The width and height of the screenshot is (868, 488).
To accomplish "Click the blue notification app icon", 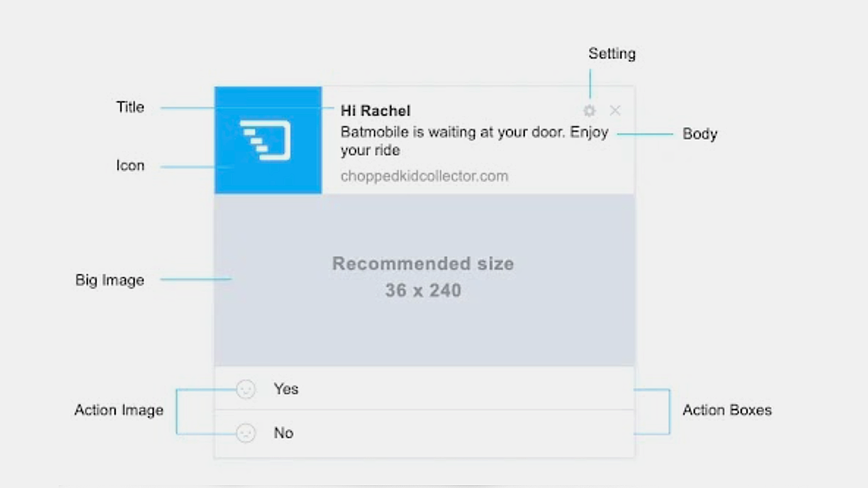I will click(x=268, y=140).
